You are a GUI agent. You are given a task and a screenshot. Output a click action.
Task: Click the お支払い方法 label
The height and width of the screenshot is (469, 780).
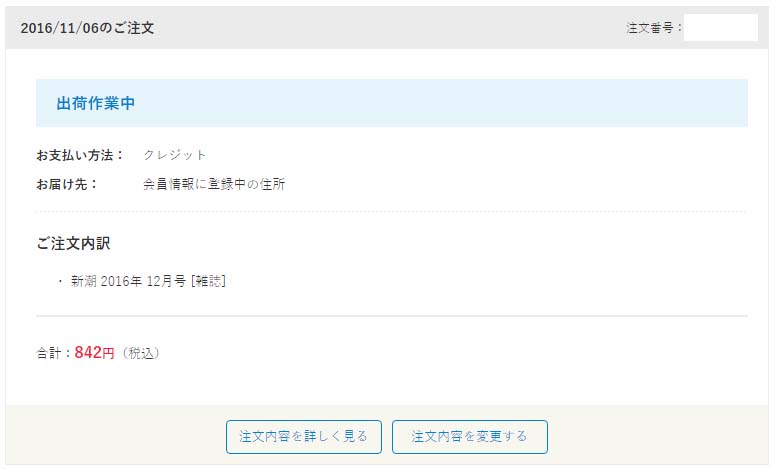(x=80, y=155)
